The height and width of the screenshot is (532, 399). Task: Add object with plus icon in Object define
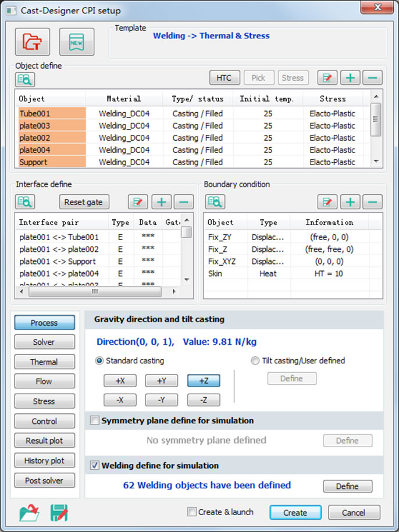pos(350,78)
